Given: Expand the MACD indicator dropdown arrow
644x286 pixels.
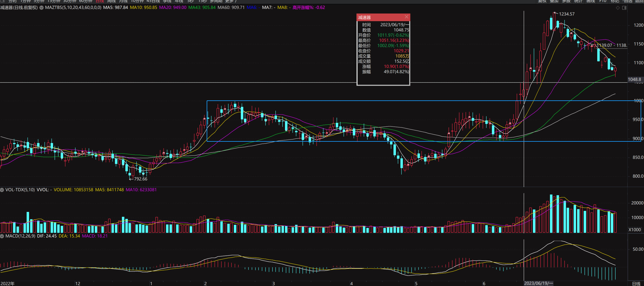Looking at the screenshot, I should (2, 236).
